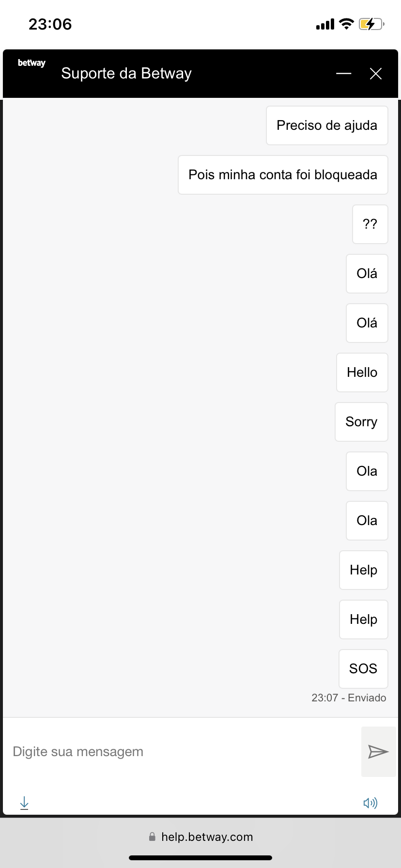Screen dimensions: 401x868
Task: Click the betway logo in header
Action: pyautogui.click(x=31, y=63)
